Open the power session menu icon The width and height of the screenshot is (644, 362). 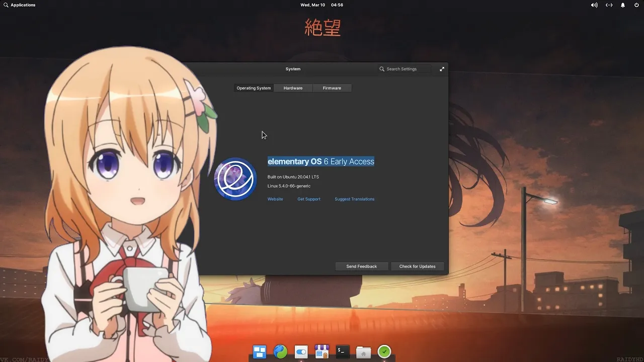pos(636,5)
